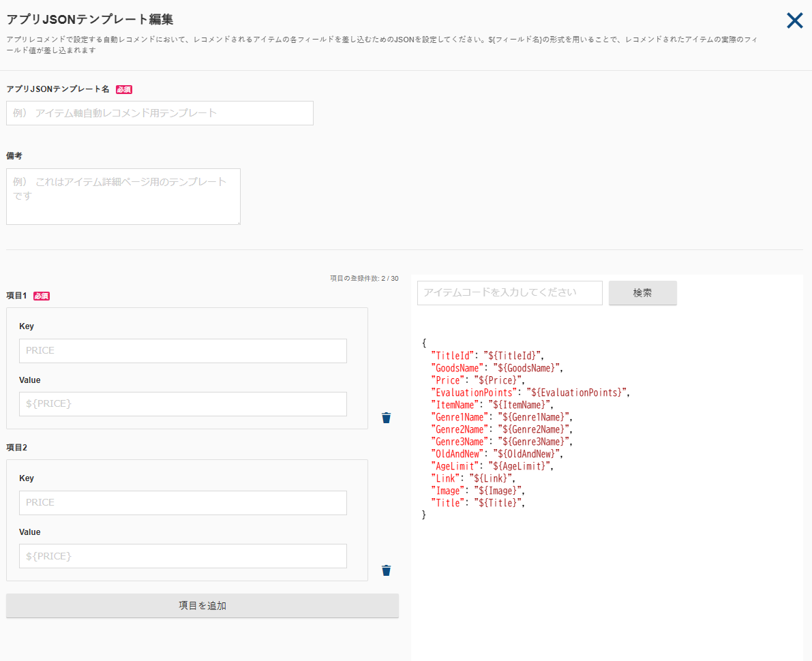Viewport: 812px width, 661px height.
Task: Select the "ItemName" line in JSON preview
Action: tap(492, 405)
